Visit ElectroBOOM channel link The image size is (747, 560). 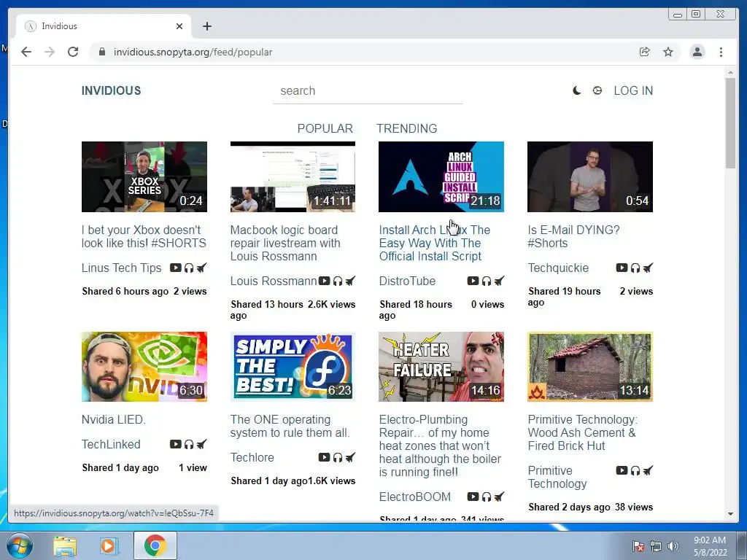[x=414, y=497]
